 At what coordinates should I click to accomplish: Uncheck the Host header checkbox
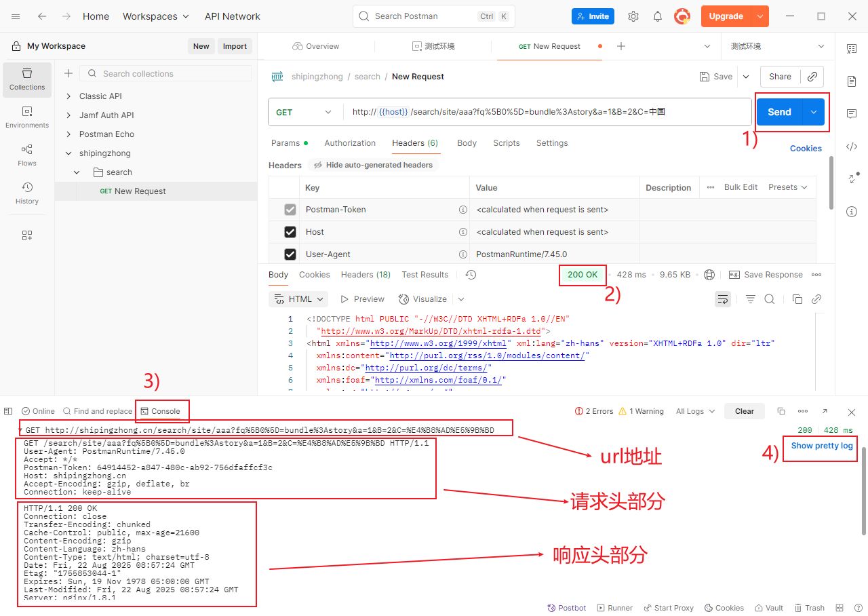click(290, 232)
